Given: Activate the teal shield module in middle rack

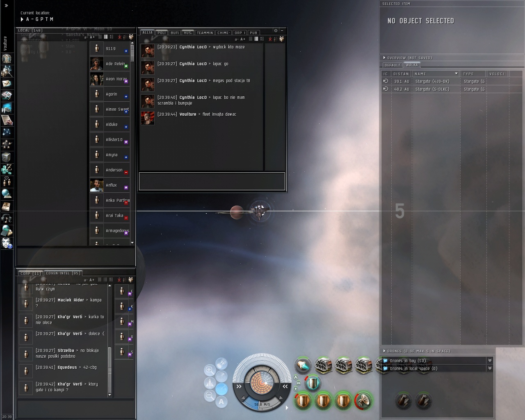Looking at the screenshot, I should 313,383.
